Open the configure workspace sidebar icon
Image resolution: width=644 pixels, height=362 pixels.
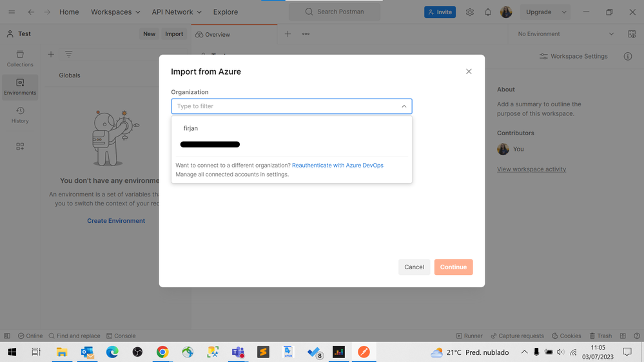tap(20, 146)
